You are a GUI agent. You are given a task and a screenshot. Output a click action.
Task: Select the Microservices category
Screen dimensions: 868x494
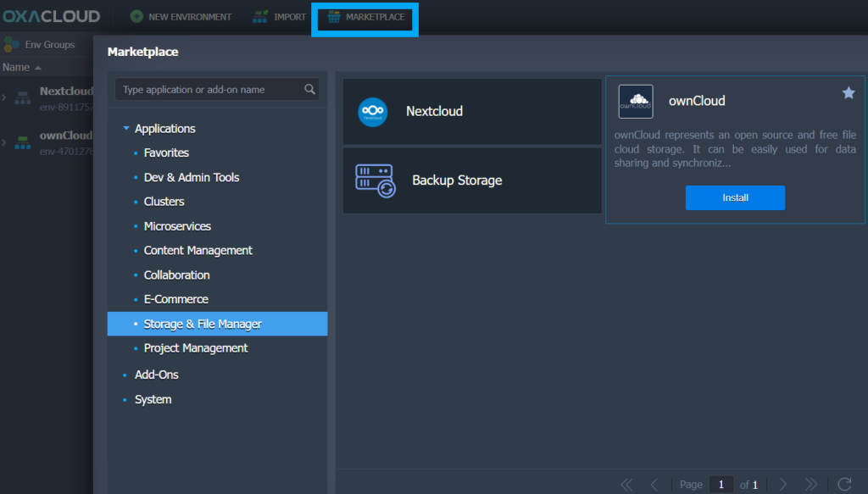coord(177,226)
